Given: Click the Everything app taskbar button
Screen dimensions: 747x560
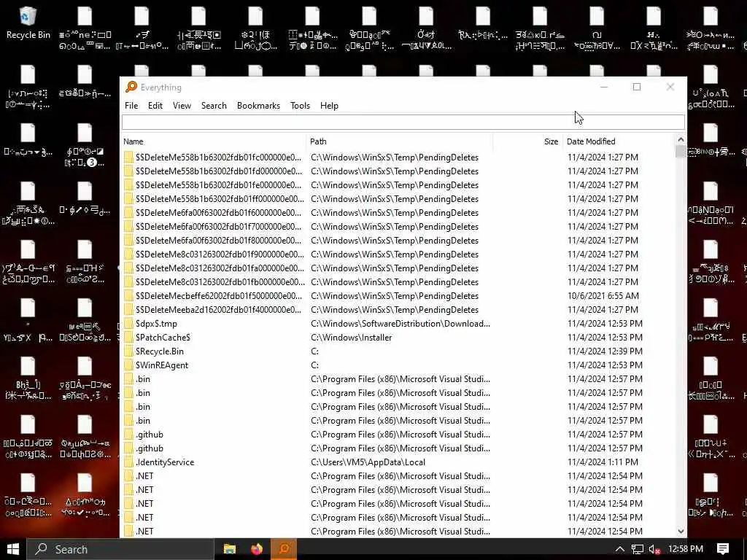Looking at the screenshot, I should coord(284,549).
